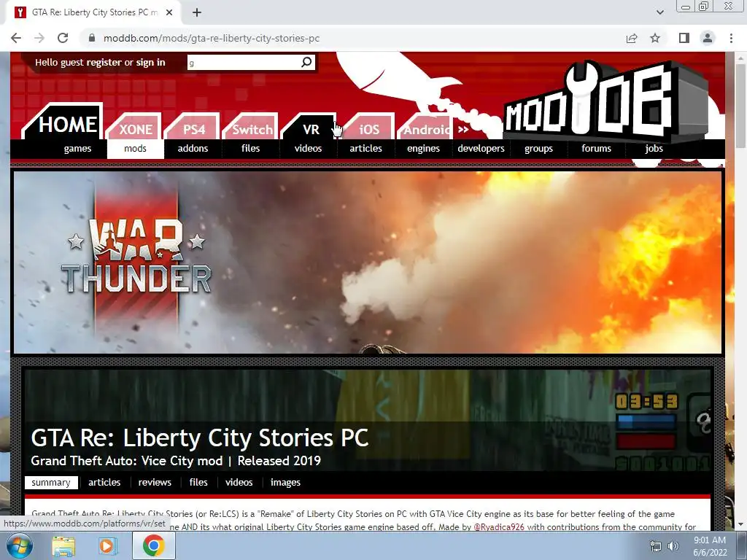Select the mod's videos tab
Screen dimensions: 747x560
(x=239, y=483)
